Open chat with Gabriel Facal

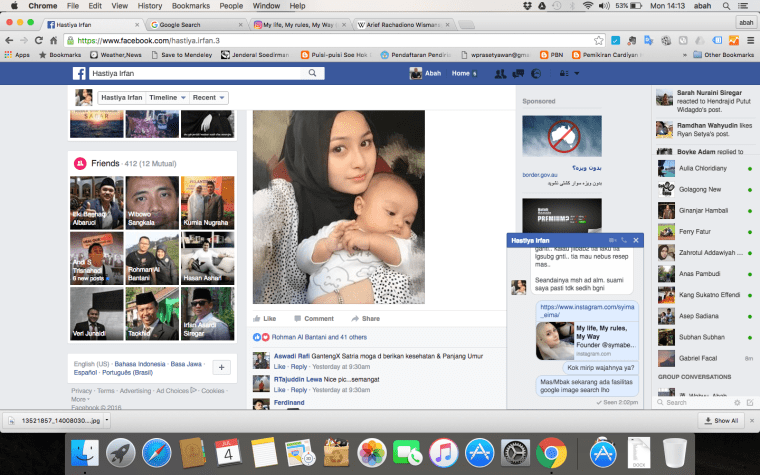[705, 358]
